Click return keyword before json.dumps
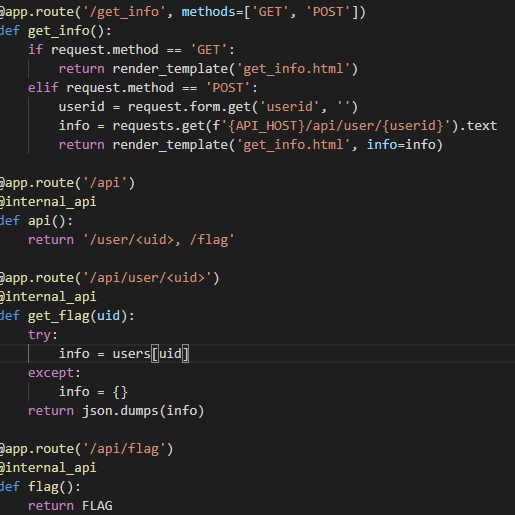This screenshot has width=515, height=515. [x=51, y=411]
